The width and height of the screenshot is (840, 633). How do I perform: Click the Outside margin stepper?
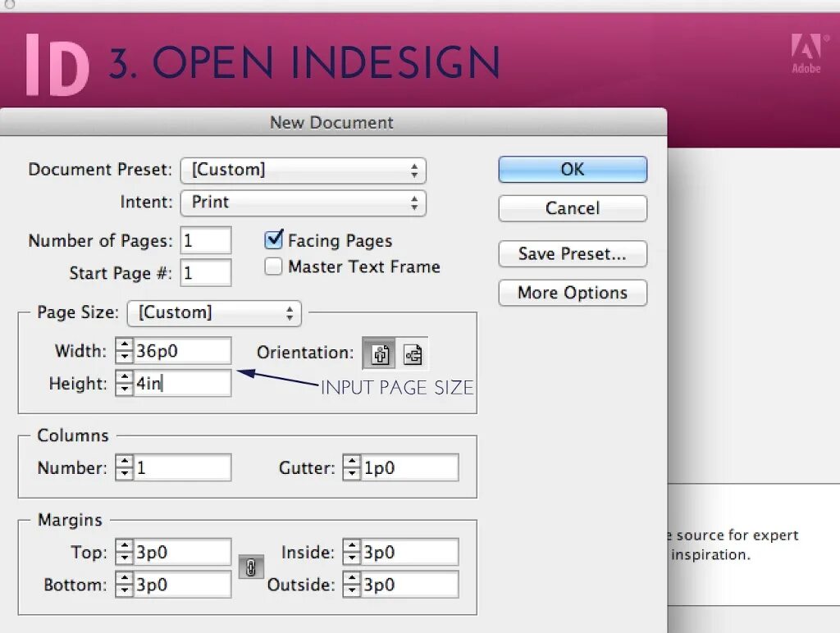pyautogui.click(x=352, y=585)
